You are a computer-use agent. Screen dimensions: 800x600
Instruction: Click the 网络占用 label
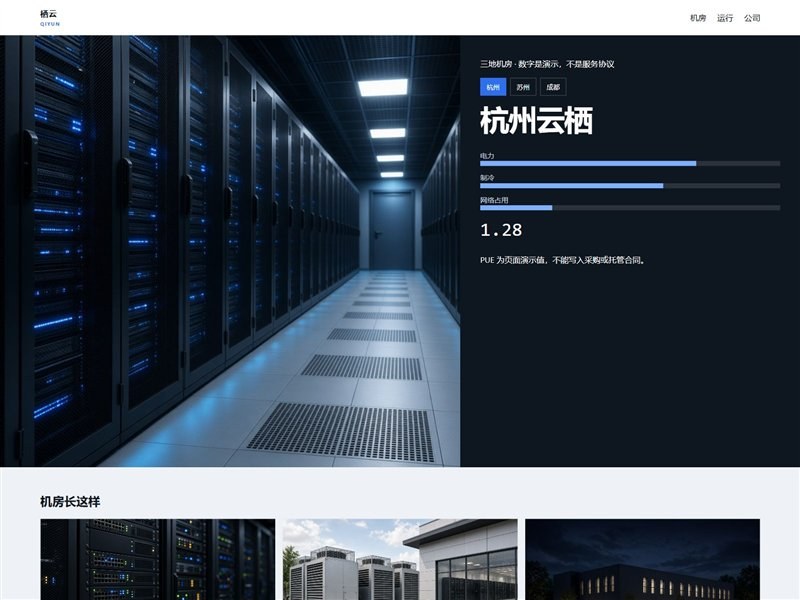pyautogui.click(x=494, y=200)
